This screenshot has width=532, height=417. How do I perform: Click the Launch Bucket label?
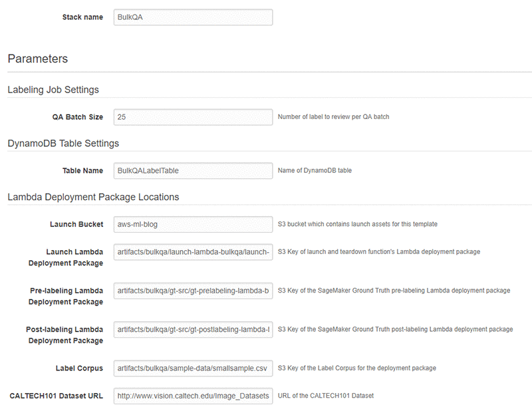(x=76, y=224)
